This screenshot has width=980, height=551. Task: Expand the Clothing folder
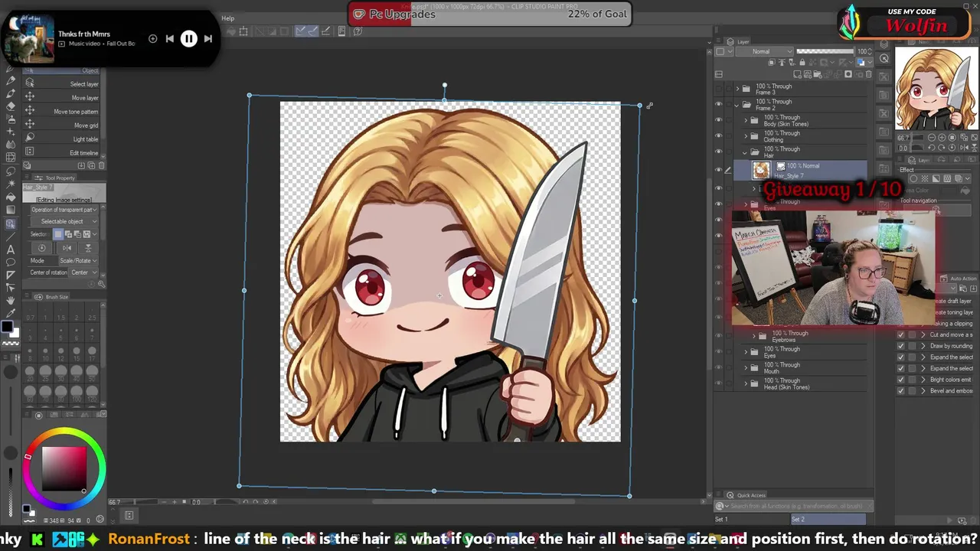coord(746,137)
